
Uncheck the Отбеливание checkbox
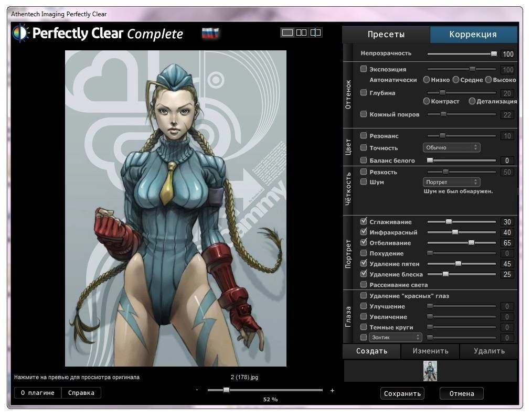[364, 242]
